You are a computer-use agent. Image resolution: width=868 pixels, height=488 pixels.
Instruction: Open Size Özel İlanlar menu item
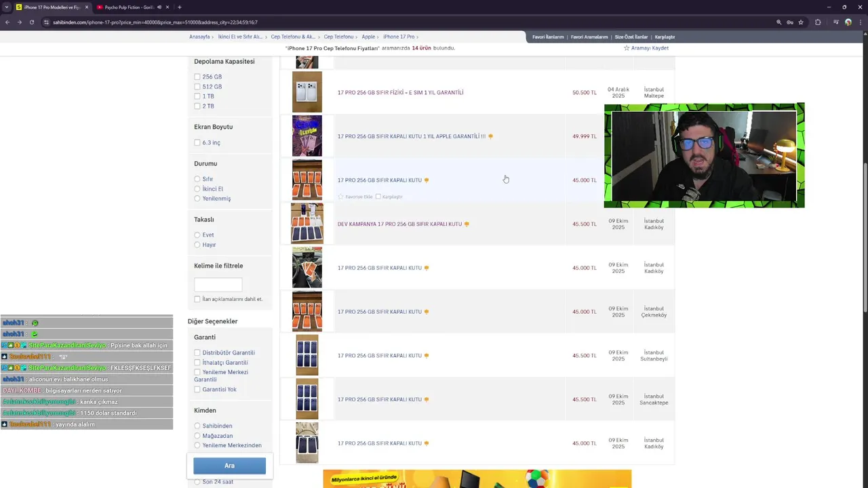click(x=631, y=37)
